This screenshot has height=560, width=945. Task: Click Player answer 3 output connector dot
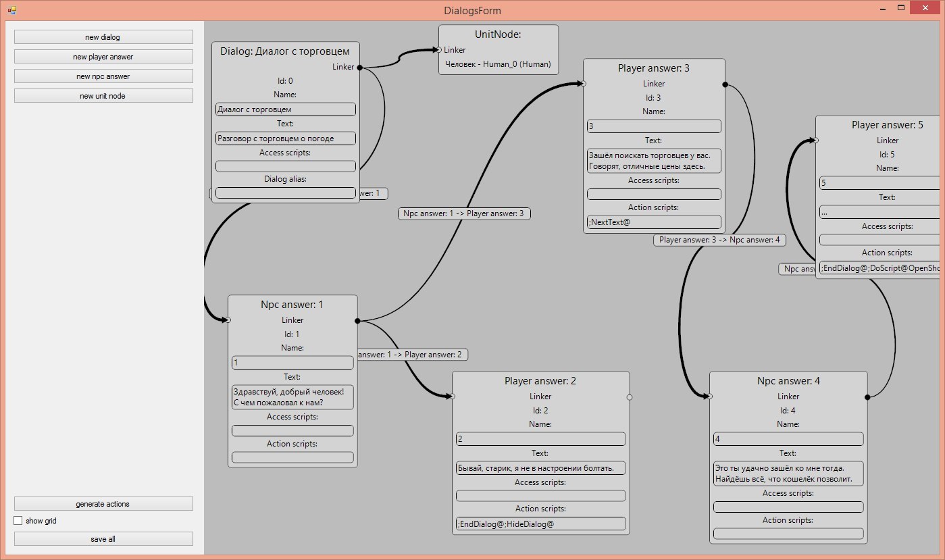coord(725,84)
